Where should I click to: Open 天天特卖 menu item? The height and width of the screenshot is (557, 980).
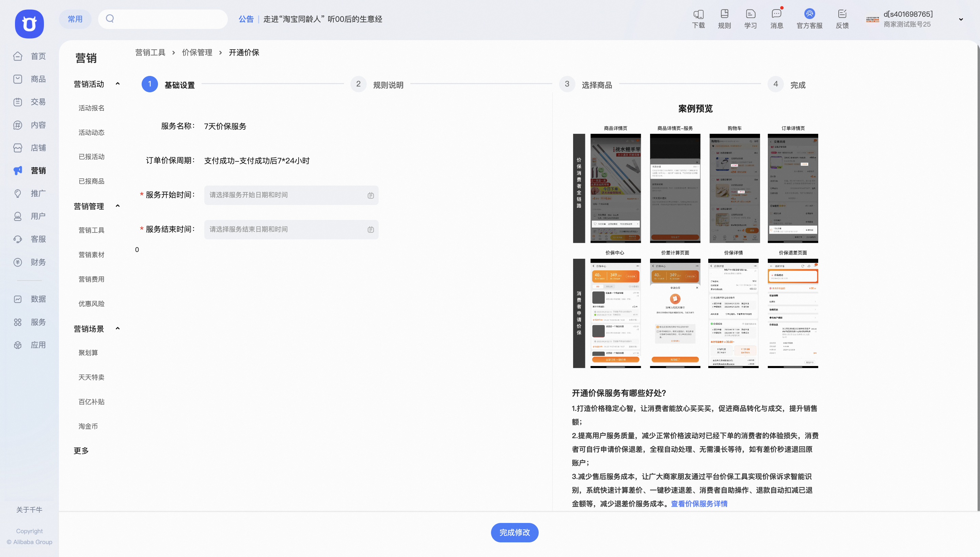coord(91,377)
